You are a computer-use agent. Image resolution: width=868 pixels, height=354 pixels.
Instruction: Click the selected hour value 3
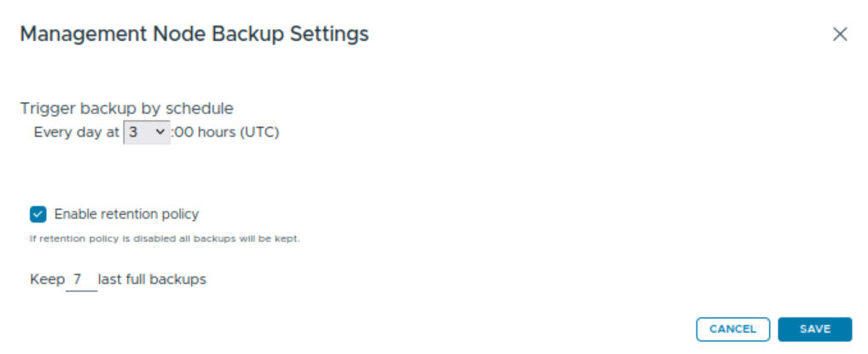tap(134, 132)
